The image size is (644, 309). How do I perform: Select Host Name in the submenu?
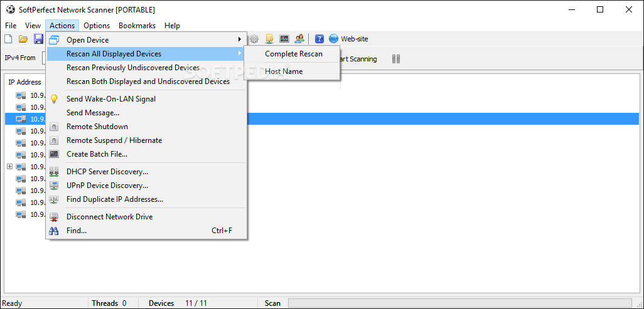tap(292, 71)
